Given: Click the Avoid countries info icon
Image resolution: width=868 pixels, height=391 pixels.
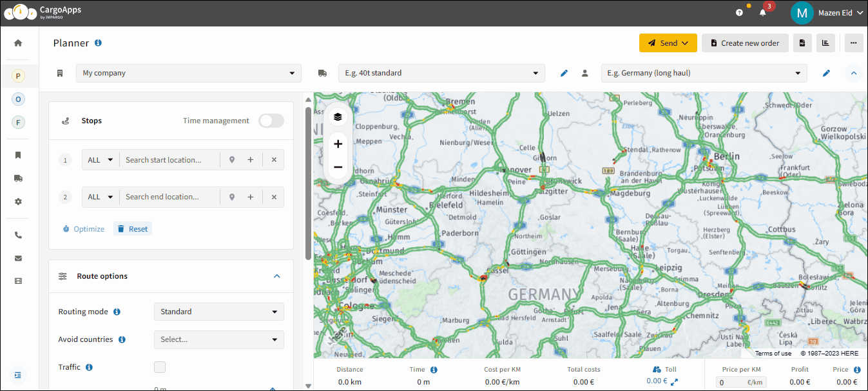Looking at the screenshot, I should pos(122,339).
